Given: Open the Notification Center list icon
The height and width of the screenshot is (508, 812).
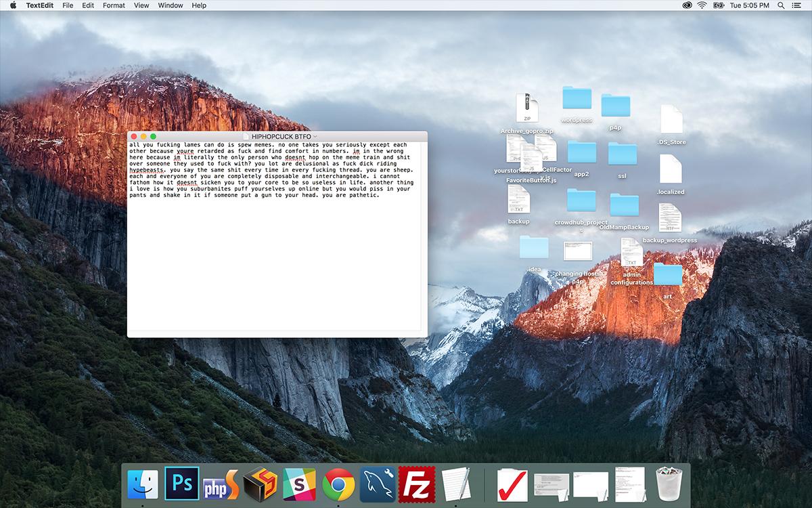Looking at the screenshot, I should [799, 5].
